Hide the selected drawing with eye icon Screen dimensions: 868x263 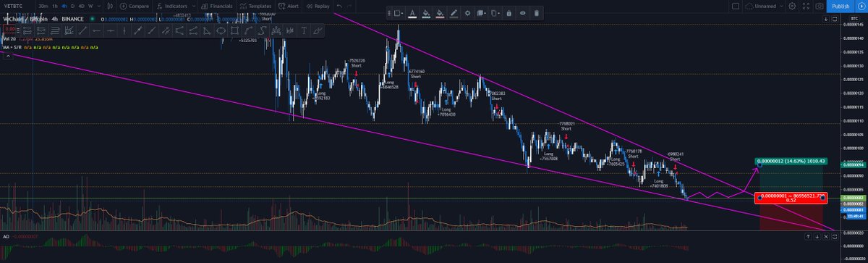pos(523,13)
